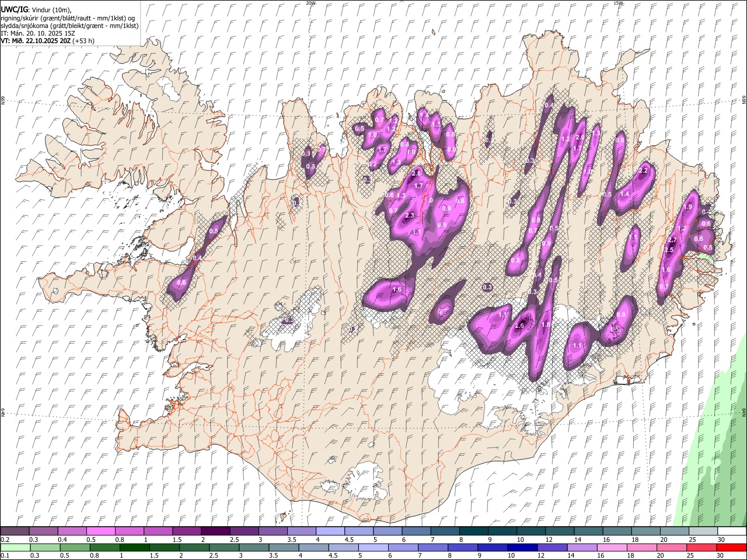Click the dark purple 2–2.5 swatch in top legend row
Viewport: 747px width, 560px height.
(x=215, y=531)
